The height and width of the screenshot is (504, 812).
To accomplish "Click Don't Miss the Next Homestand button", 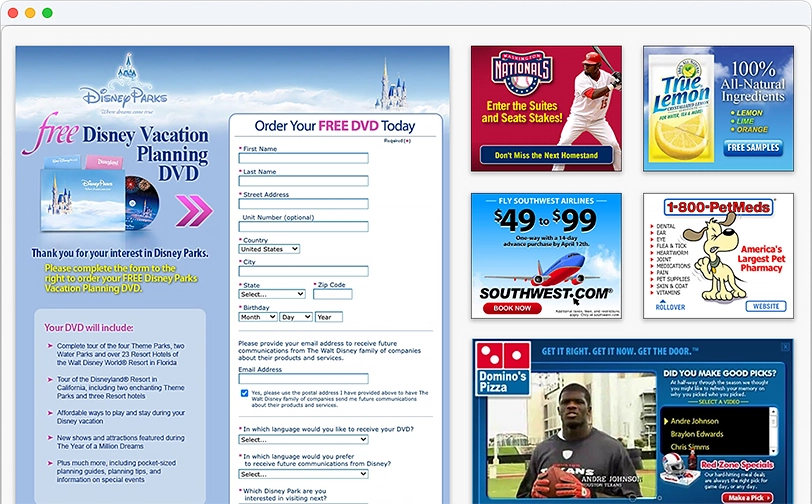I will (546, 155).
